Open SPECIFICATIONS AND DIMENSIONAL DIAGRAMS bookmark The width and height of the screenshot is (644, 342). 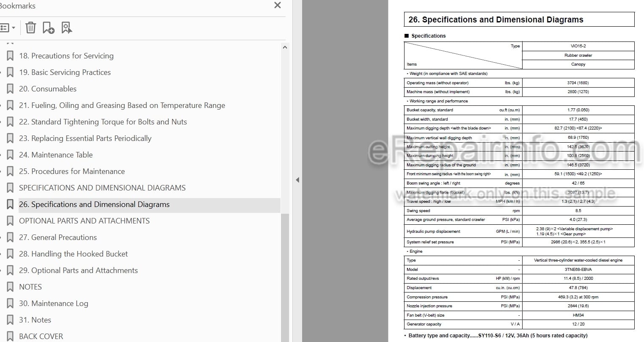point(102,188)
